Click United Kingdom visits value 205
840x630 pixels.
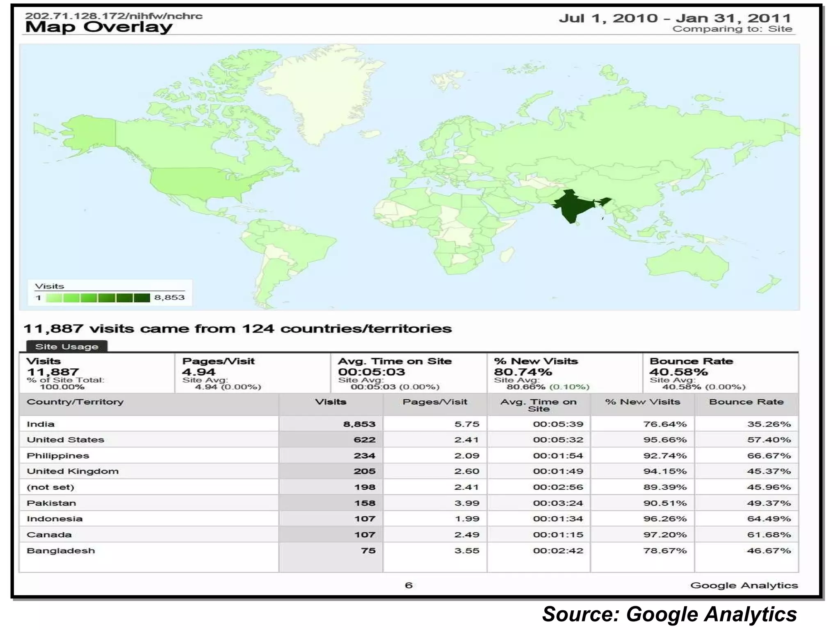(365, 471)
